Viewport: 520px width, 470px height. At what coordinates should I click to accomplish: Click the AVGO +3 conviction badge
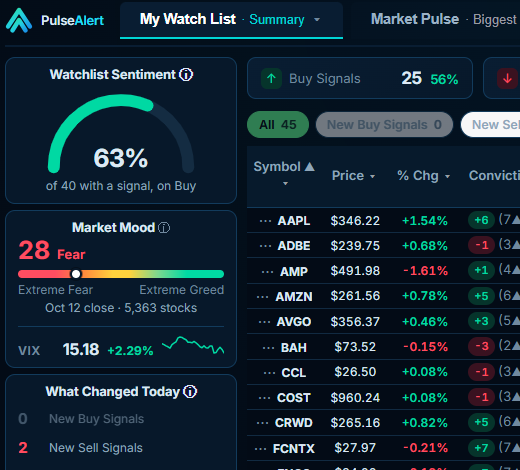pos(481,321)
